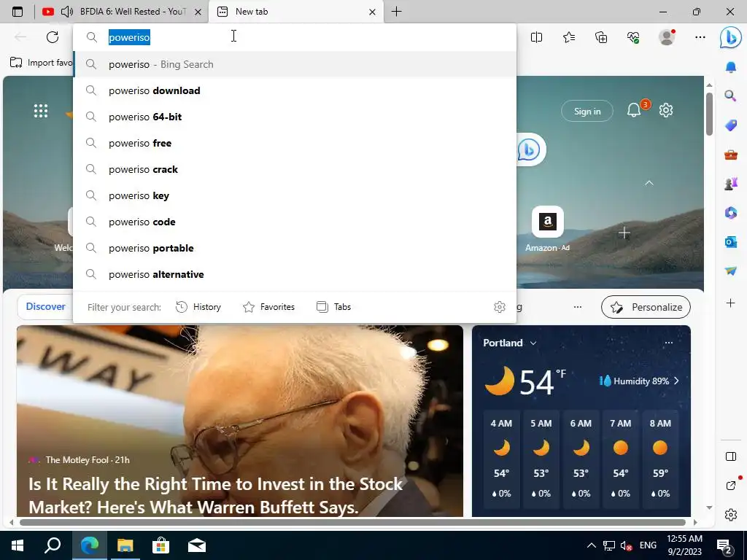The width and height of the screenshot is (747, 560).
Task: Open File Explorer from the taskbar
Action: [125, 545]
